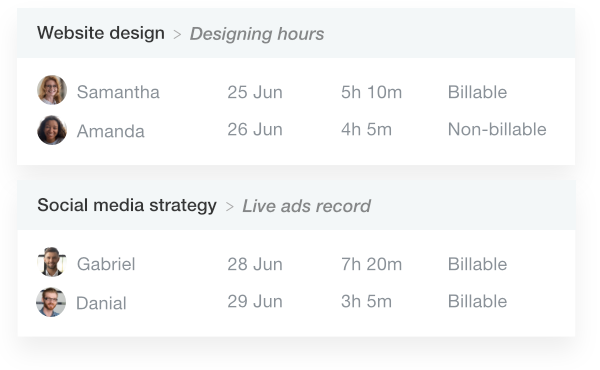Click Gabriel's profile avatar
The height and width of the screenshot is (370, 600).
point(52,262)
